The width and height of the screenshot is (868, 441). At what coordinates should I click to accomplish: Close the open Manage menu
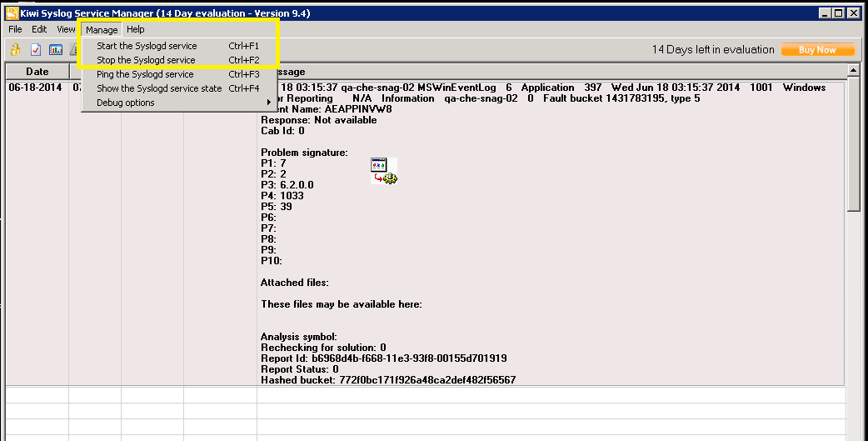[102, 30]
